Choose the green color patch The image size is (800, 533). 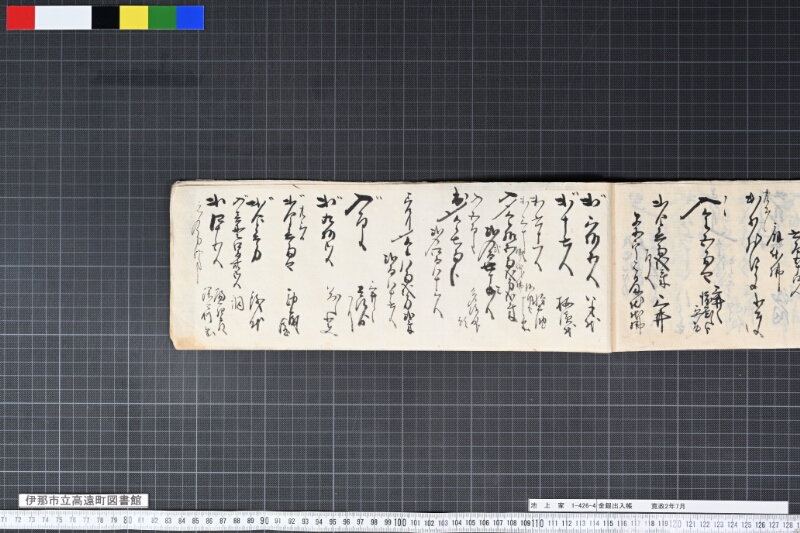[x=162, y=17]
